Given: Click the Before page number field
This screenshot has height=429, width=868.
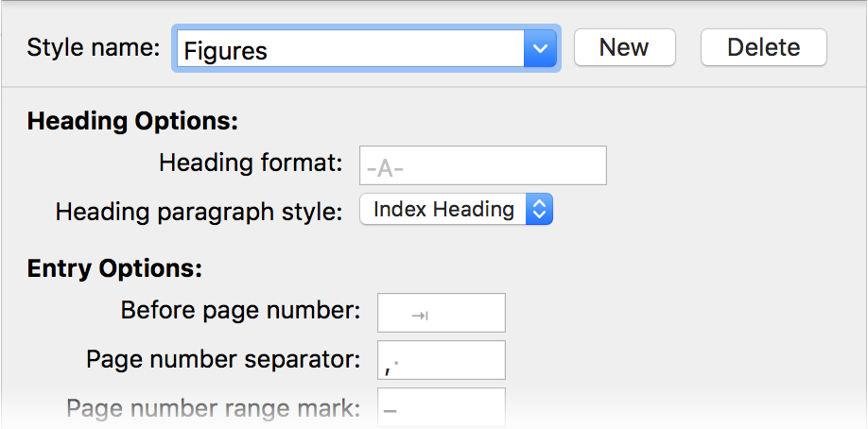Looking at the screenshot, I should pyautogui.click(x=442, y=313).
